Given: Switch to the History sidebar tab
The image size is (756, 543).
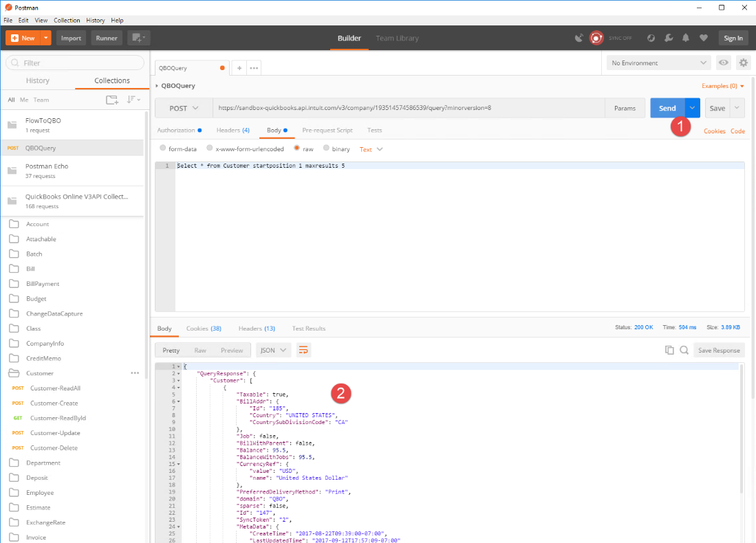Looking at the screenshot, I should 38,80.
